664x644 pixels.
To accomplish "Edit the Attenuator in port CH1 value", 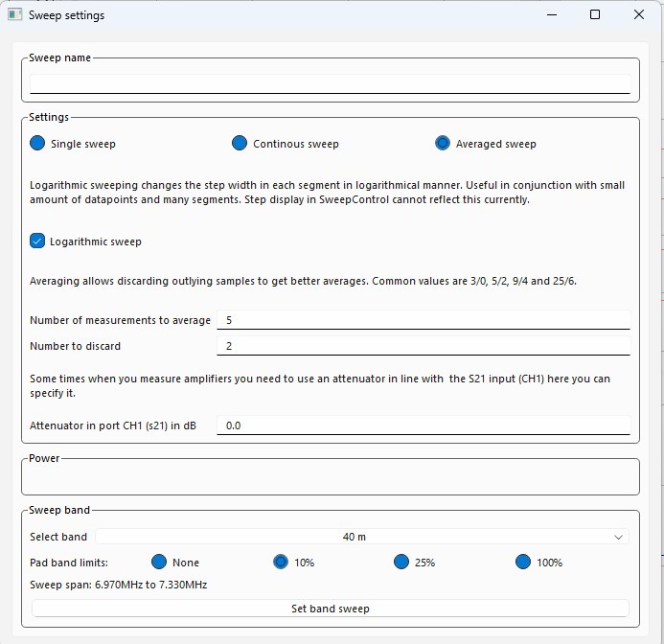I will [423, 425].
